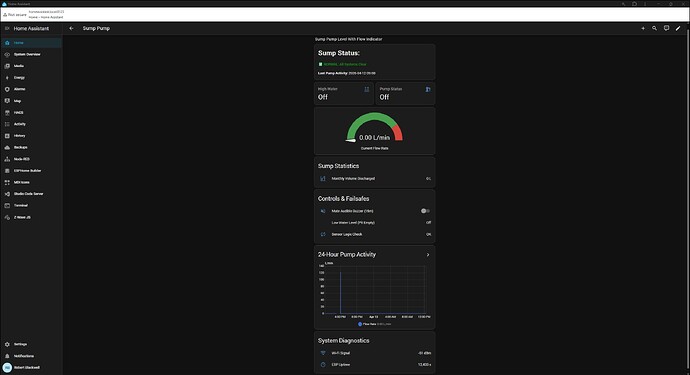The image size is (690, 375).
Task: Open Backups in the sidebar
Action: point(31,147)
